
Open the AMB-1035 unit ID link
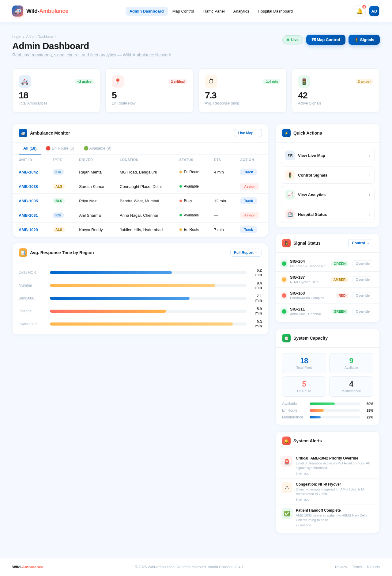[28, 201]
